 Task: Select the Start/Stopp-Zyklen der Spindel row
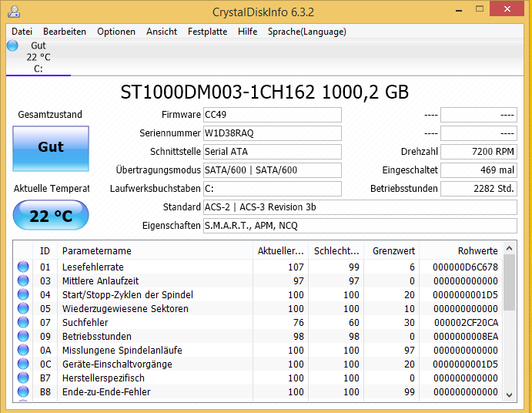[259, 295]
